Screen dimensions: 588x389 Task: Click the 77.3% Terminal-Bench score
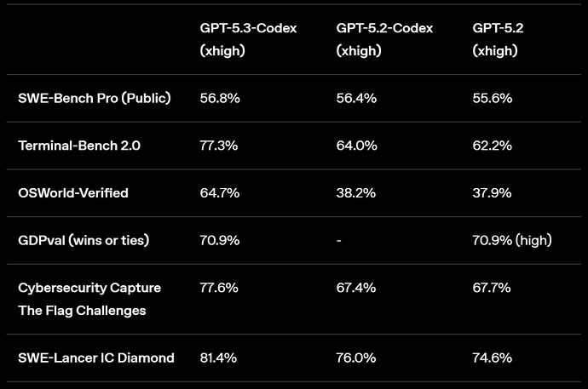(219, 146)
